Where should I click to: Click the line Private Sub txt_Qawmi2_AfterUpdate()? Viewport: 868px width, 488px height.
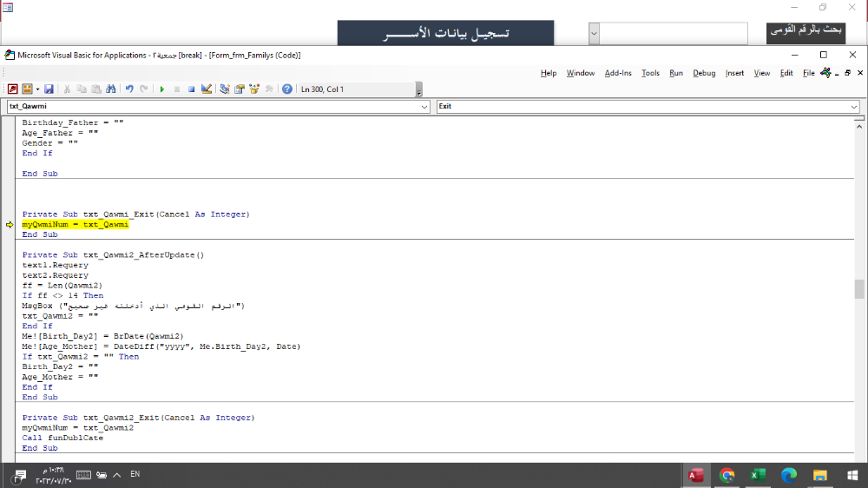pos(113,254)
